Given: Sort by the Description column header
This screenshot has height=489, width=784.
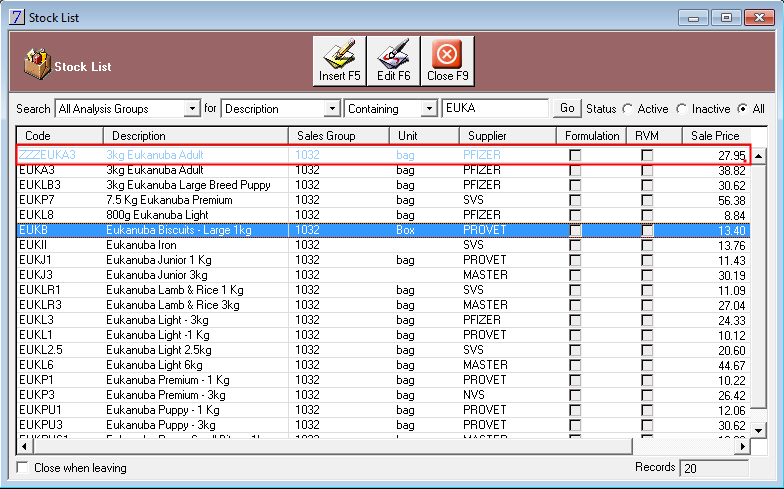Looking at the screenshot, I should click(196, 136).
